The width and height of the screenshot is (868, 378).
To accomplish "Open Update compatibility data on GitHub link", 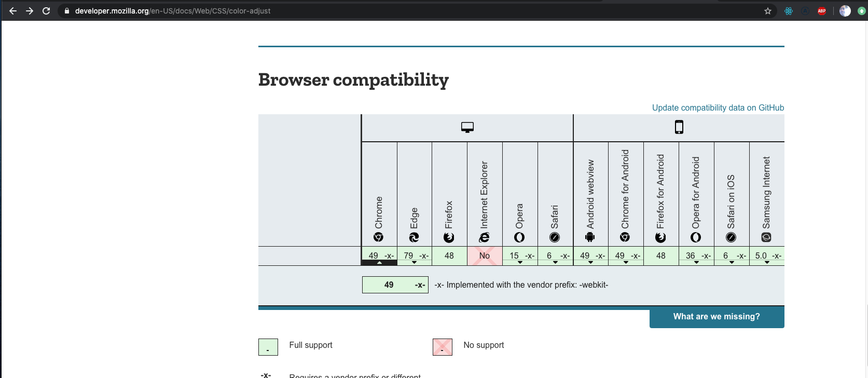I will [718, 107].
